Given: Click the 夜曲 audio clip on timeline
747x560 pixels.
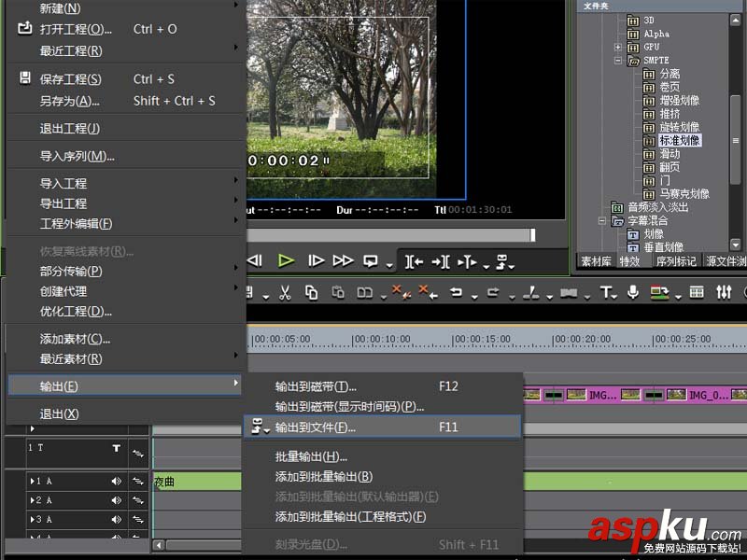Looking at the screenshot, I should click(x=197, y=482).
